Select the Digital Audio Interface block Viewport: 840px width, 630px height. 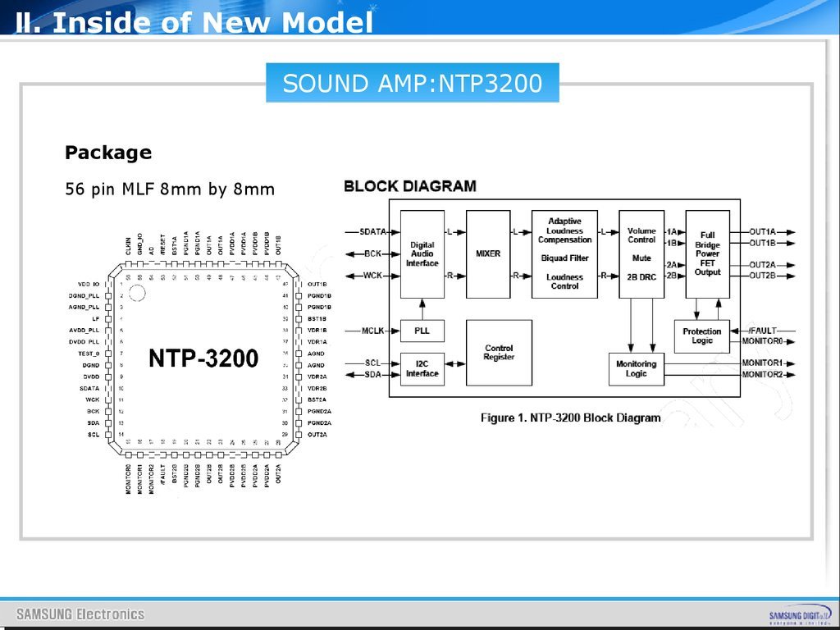click(422, 254)
